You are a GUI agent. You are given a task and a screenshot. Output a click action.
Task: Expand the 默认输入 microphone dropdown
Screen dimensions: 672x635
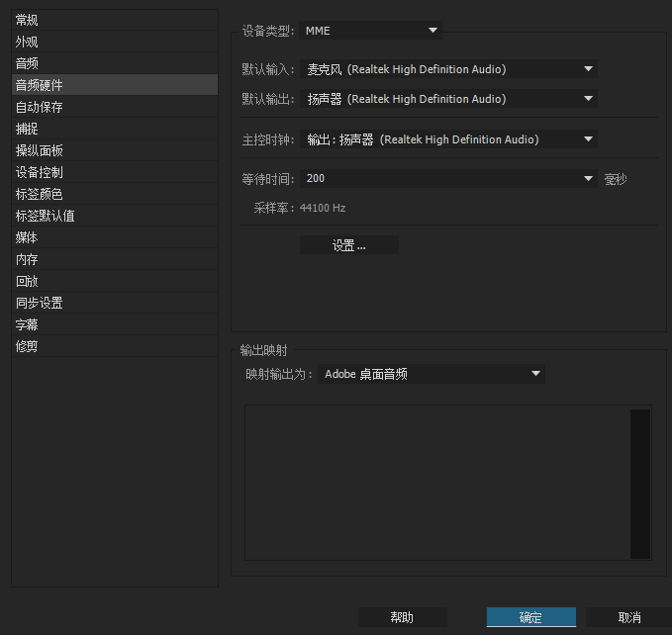pos(448,69)
